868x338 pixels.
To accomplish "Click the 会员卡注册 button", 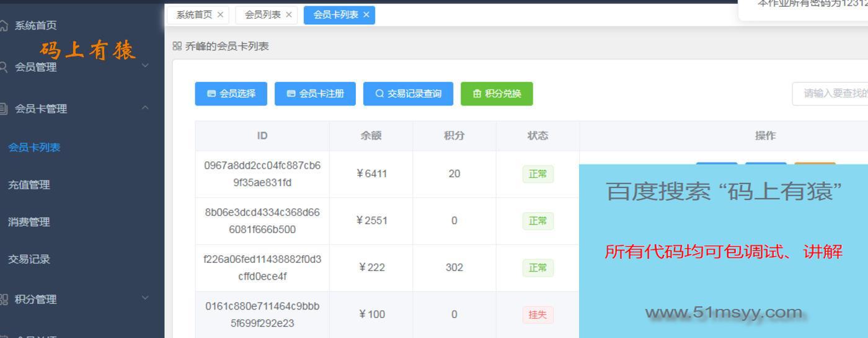I will pyautogui.click(x=315, y=94).
